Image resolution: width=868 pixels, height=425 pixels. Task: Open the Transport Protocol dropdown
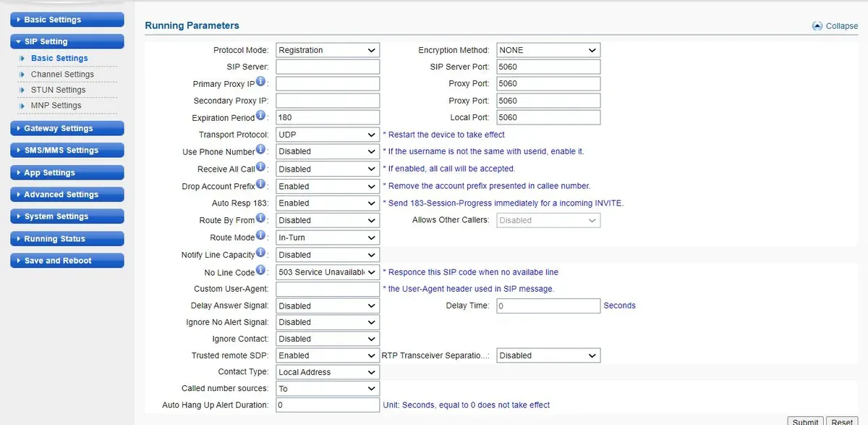pos(328,135)
